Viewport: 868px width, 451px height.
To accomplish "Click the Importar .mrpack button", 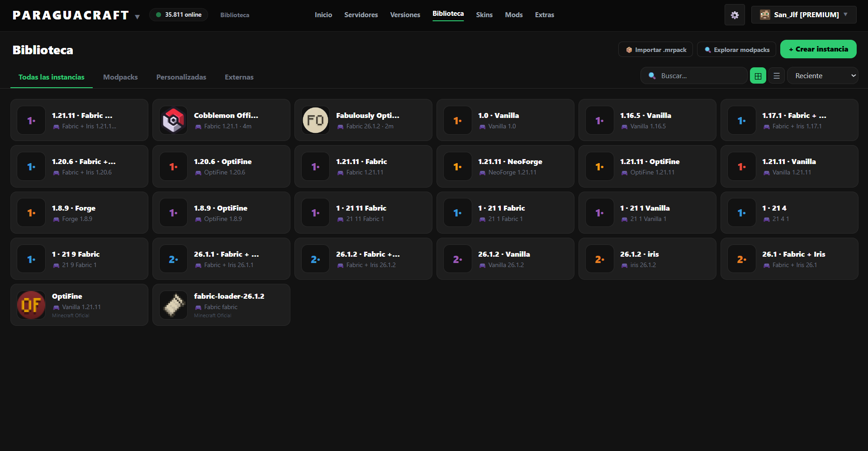I will click(x=656, y=50).
